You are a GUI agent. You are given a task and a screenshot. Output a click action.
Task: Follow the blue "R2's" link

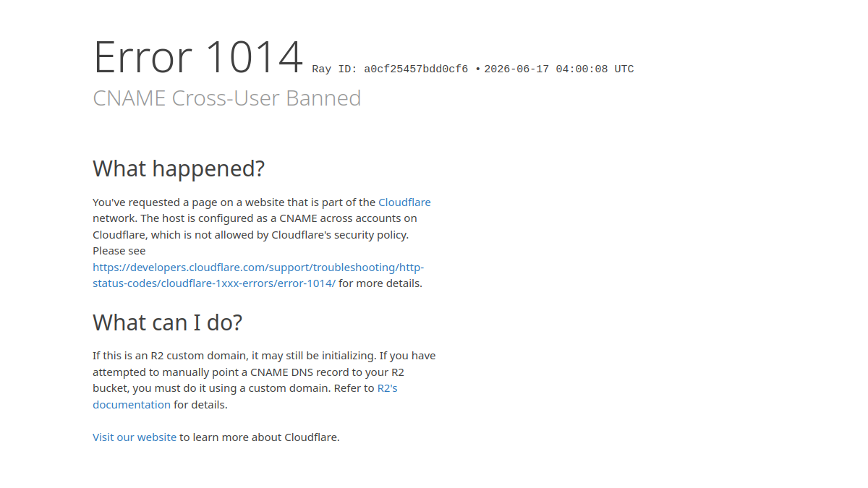388,388
